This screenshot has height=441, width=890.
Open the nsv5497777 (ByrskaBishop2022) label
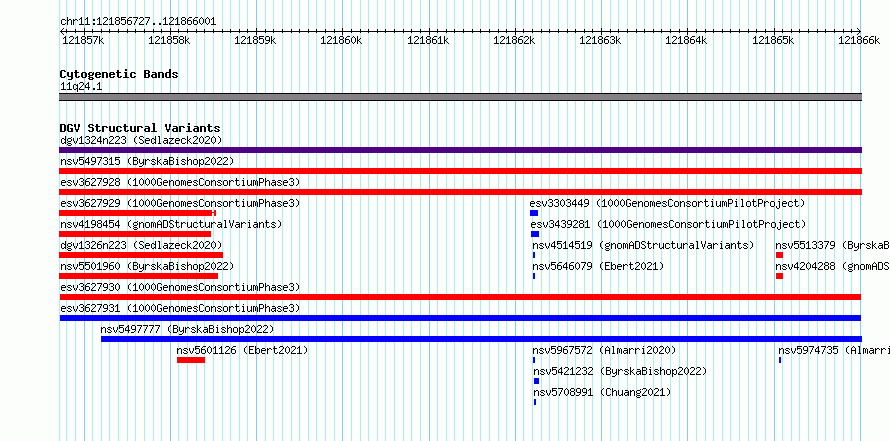click(x=187, y=329)
